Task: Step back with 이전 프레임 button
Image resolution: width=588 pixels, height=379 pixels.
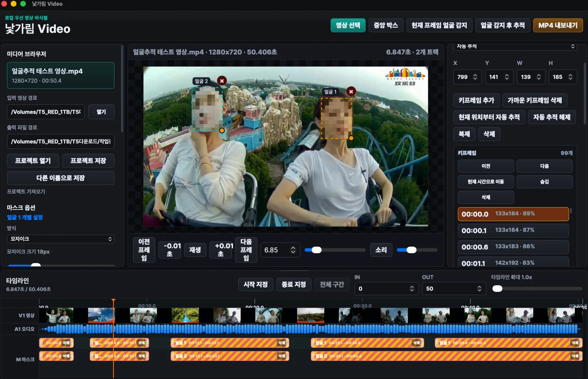Action: pos(144,250)
